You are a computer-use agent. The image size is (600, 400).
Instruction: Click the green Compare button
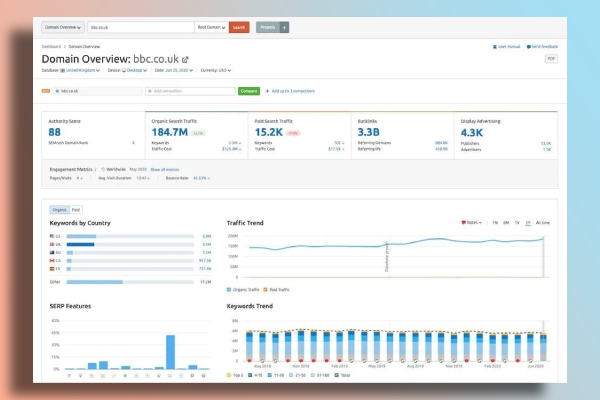point(249,91)
